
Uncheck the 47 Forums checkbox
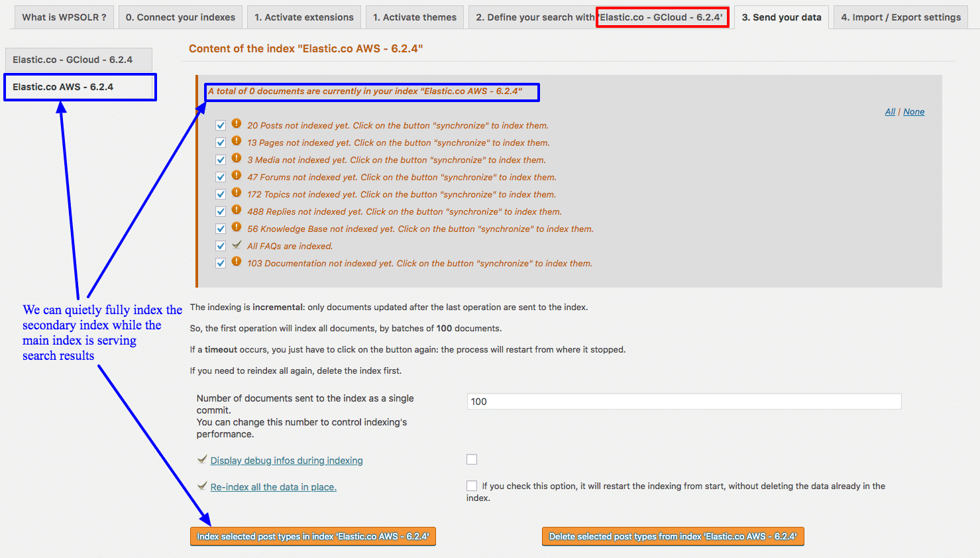[x=221, y=177]
